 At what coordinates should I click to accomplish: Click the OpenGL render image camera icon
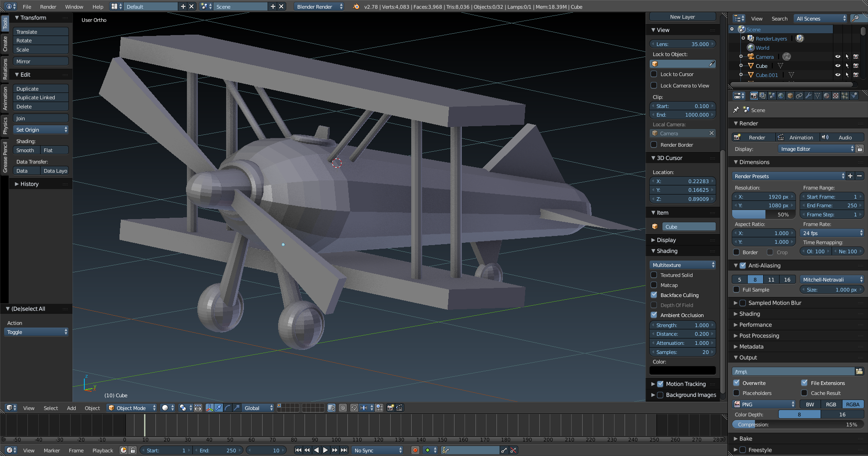point(391,408)
